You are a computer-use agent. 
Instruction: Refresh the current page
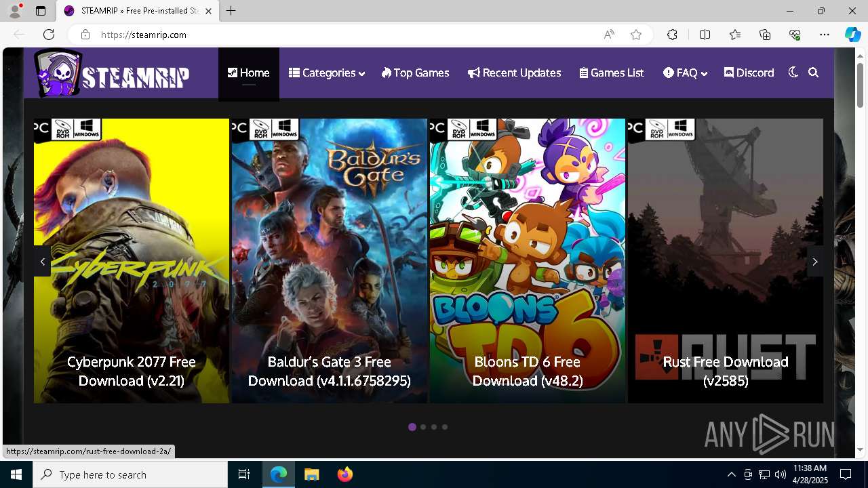tap(49, 35)
